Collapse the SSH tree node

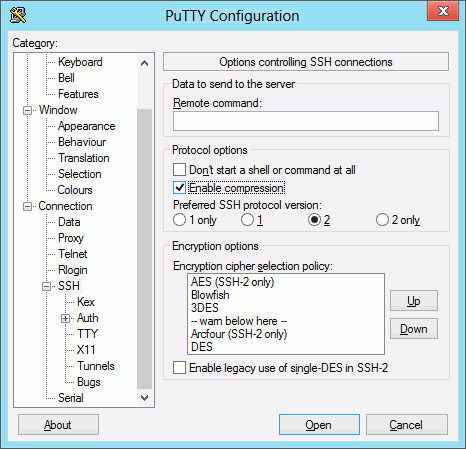click(x=47, y=286)
